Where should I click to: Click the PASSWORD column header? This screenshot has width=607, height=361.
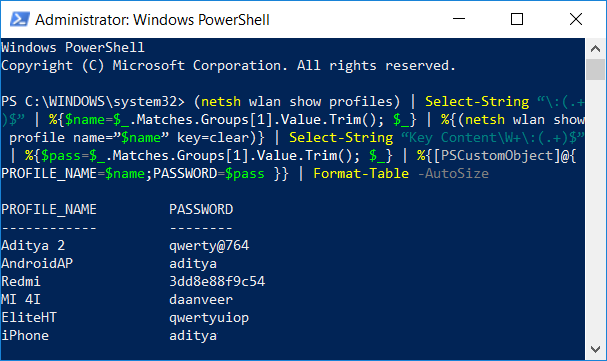click(x=201, y=209)
